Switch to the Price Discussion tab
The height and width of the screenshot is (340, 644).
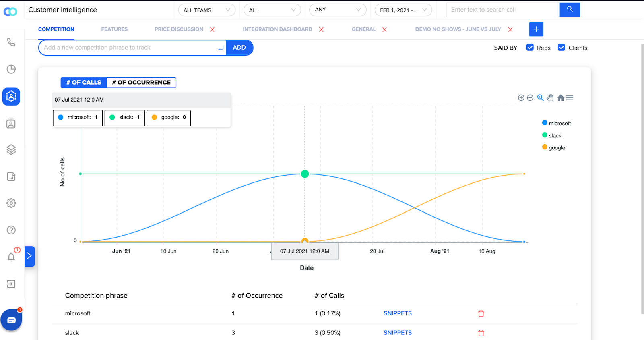coord(179,29)
